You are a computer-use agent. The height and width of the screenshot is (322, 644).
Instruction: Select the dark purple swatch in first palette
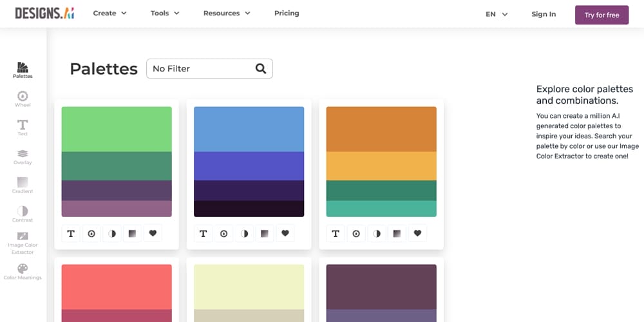pyautogui.click(x=117, y=191)
